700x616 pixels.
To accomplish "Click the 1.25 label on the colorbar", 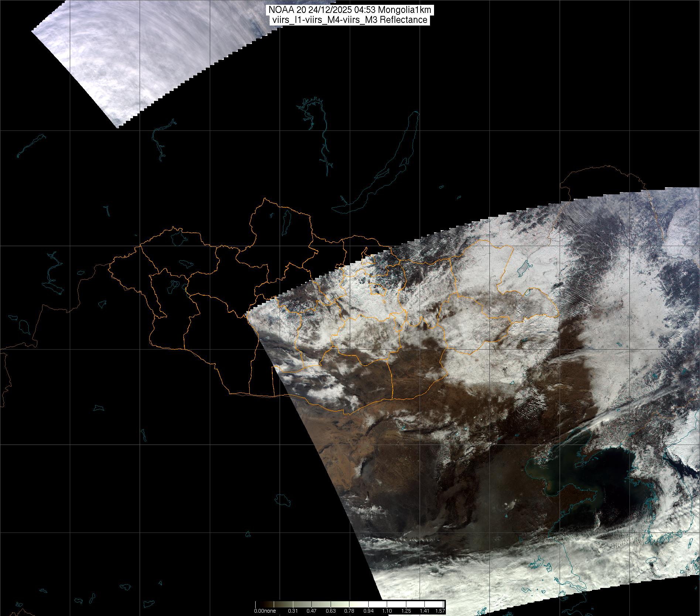I will click(x=406, y=611).
